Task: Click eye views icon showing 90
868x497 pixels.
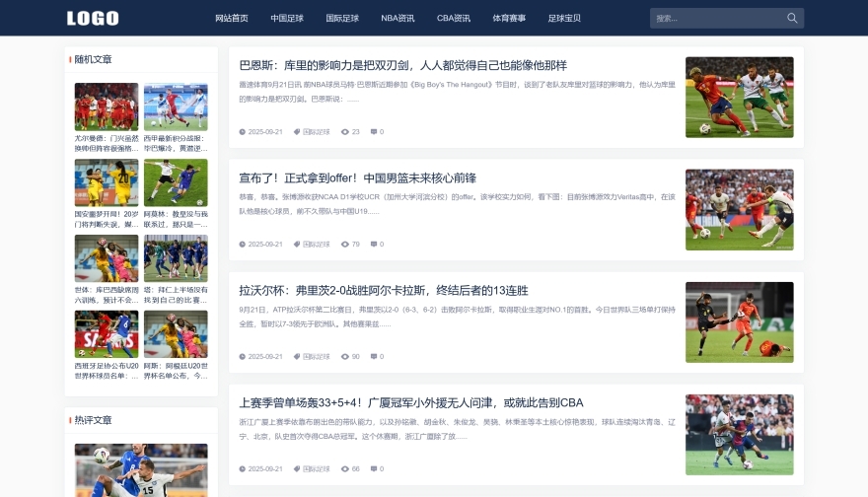Action: (x=345, y=356)
